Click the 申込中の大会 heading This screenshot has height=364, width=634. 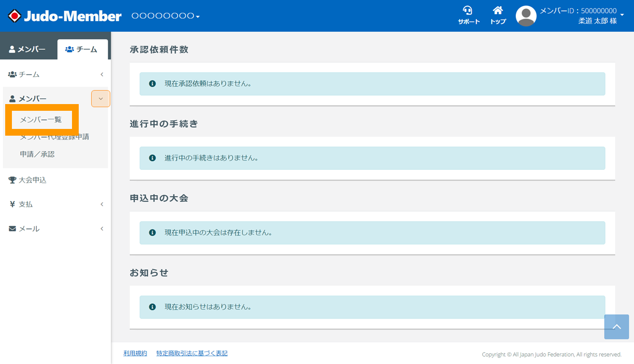pos(159,198)
